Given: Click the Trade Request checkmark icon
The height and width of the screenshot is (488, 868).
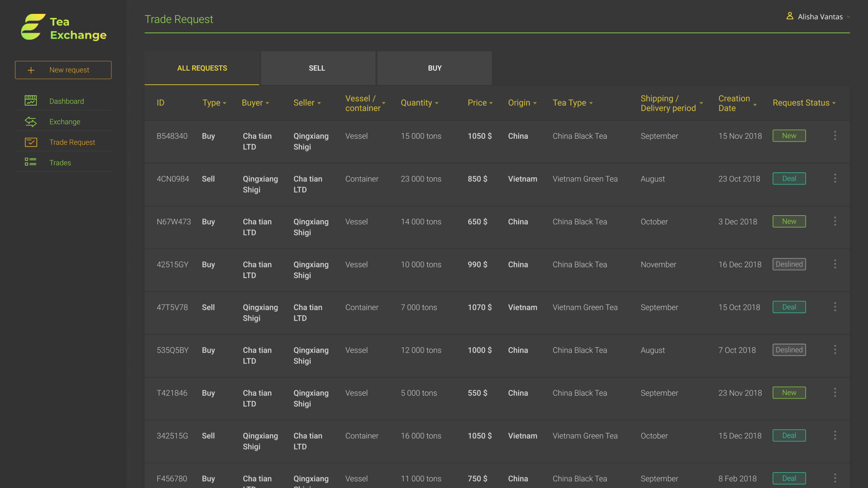Looking at the screenshot, I should pyautogui.click(x=30, y=142).
